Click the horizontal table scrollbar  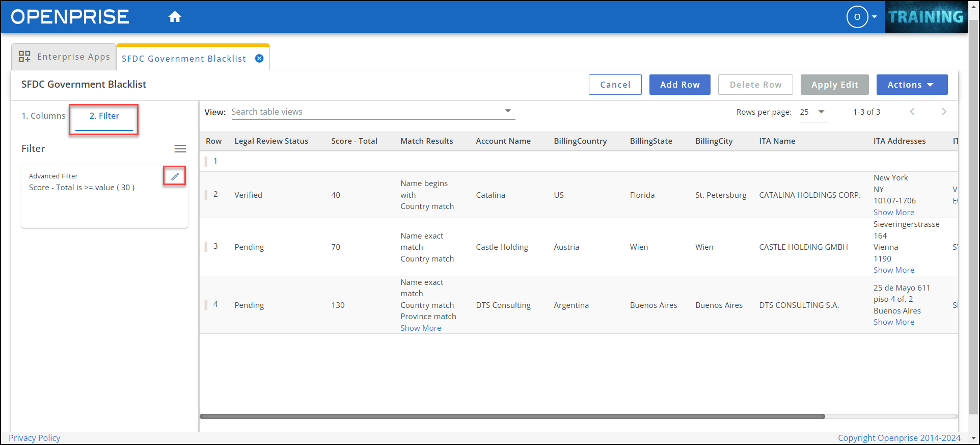coord(512,416)
